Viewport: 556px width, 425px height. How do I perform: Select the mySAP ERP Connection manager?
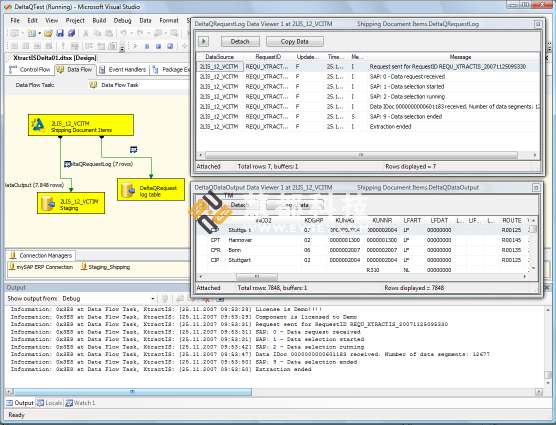[40, 267]
